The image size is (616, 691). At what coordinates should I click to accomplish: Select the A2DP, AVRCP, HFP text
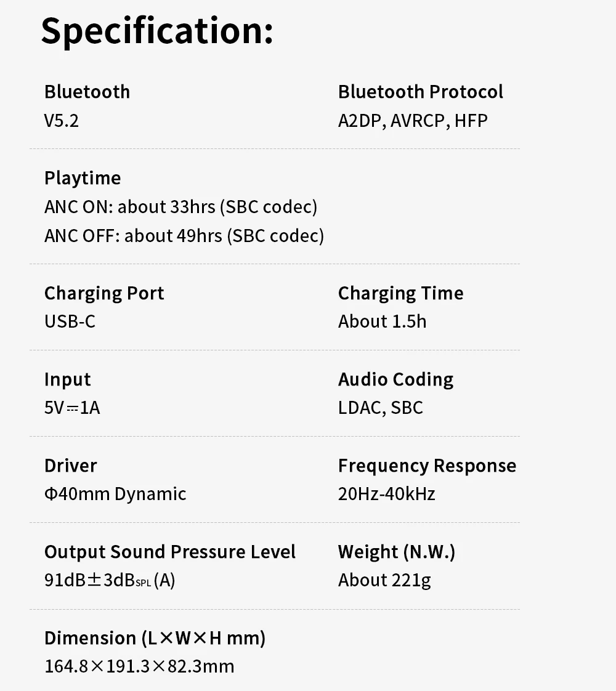413,120
